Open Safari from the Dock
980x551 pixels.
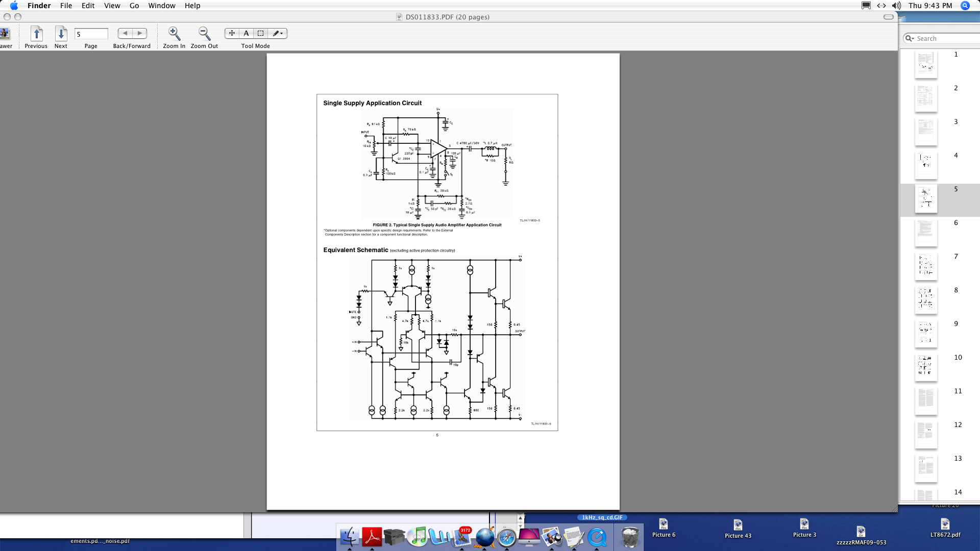point(507,538)
